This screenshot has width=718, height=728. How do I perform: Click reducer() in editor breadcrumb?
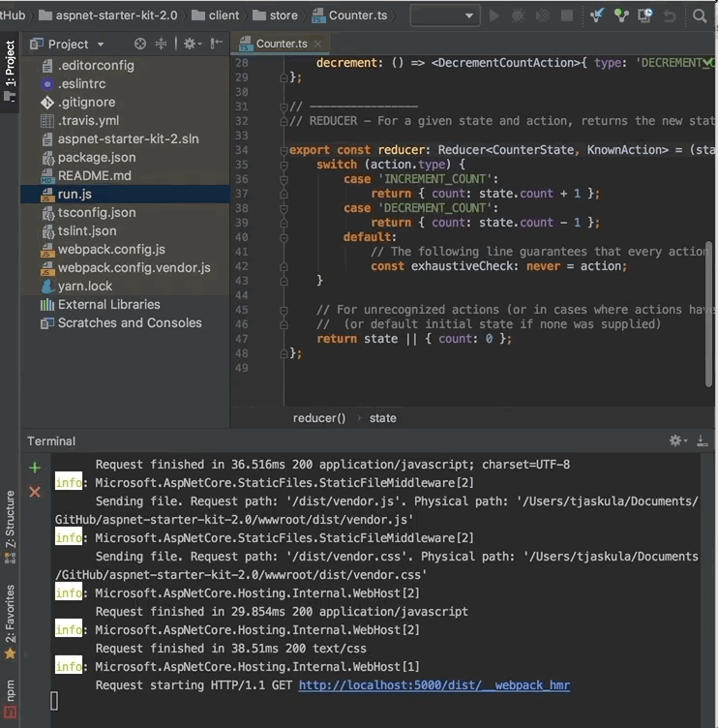(319, 418)
